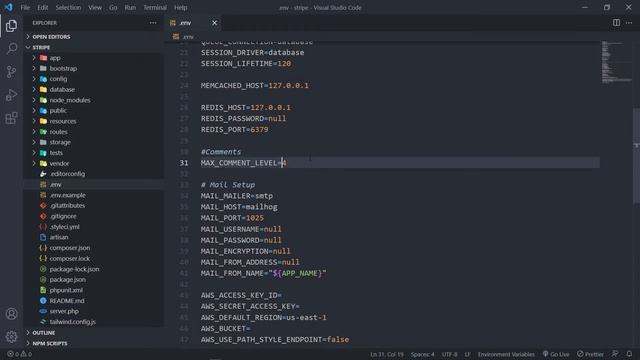The image size is (640, 360).
Task: Change the UTF-8 encoding setting
Action: [x=449, y=354]
